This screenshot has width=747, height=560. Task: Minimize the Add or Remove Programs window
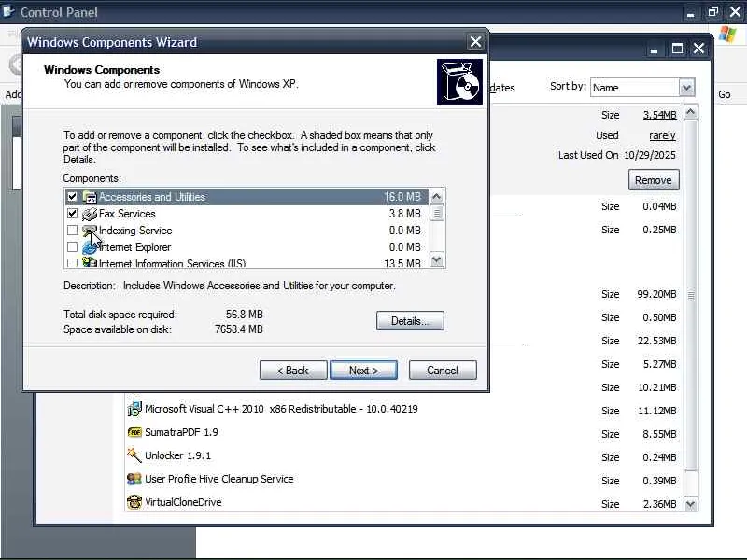pyautogui.click(x=655, y=49)
